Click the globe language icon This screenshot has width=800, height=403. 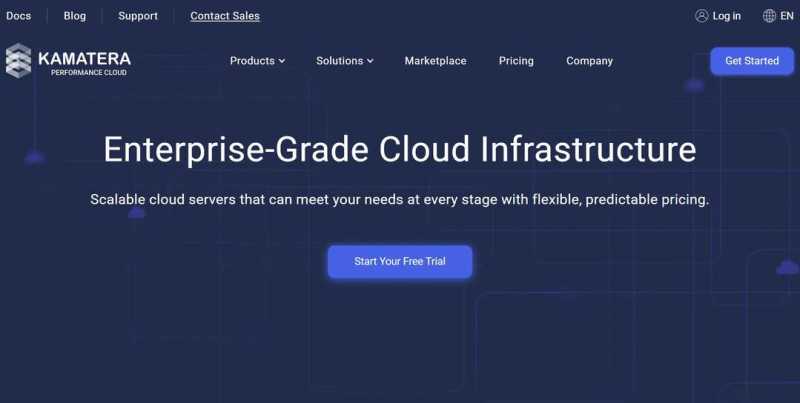[x=769, y=16]
